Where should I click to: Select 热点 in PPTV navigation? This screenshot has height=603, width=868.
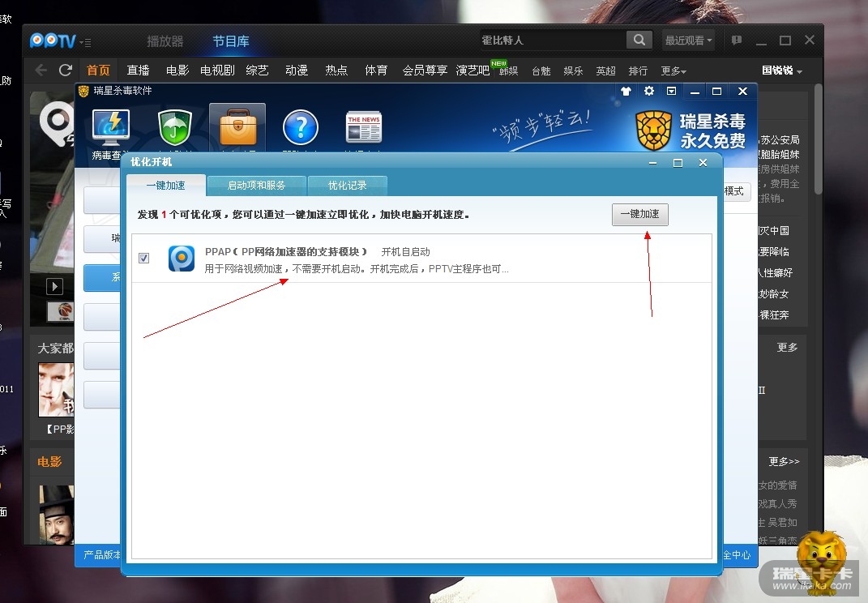(336, 71)
